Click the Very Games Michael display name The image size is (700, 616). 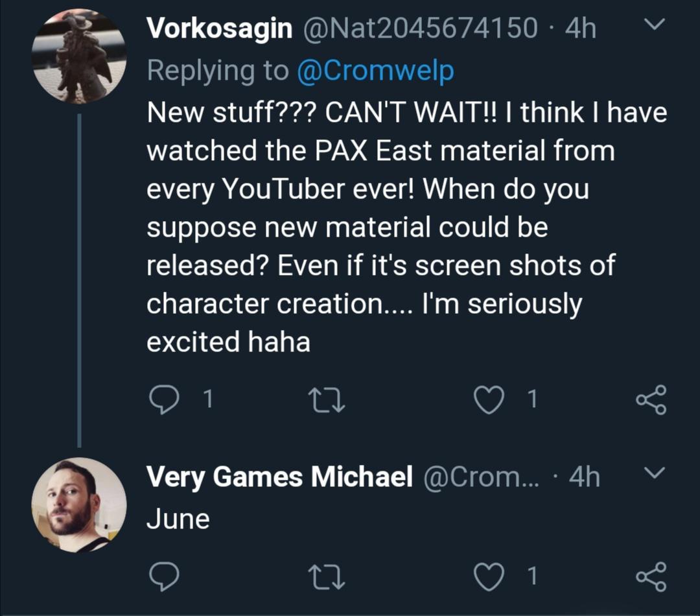(x=279, y=477)
